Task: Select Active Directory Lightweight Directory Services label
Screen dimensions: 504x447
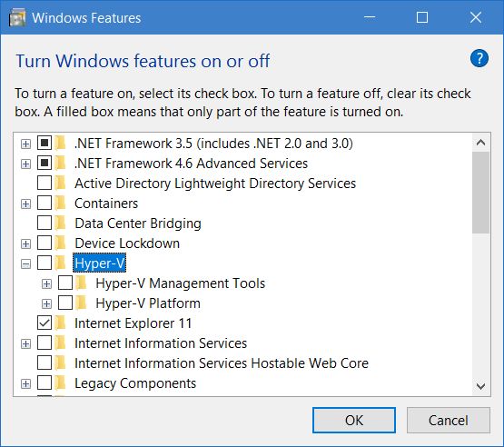Action: click(x=215, y=184)
